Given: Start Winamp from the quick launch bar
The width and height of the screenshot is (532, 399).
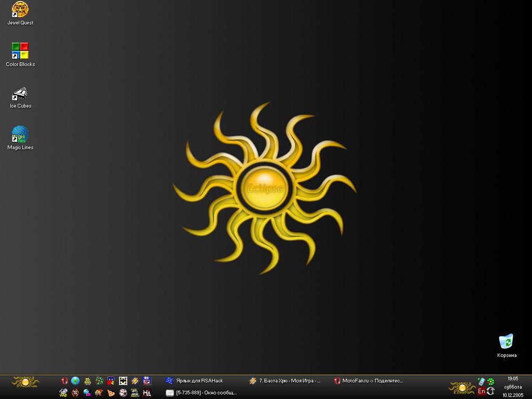Looking at the screenshot, I should pyautogui.click(x=135, y=381).
